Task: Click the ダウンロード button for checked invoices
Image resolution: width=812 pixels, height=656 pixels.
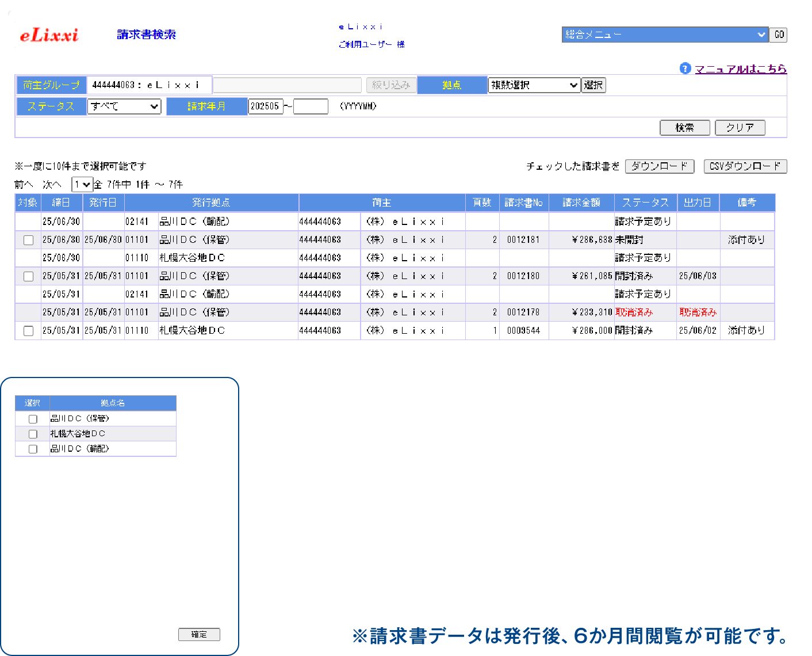Action: [x=660, y=166]
